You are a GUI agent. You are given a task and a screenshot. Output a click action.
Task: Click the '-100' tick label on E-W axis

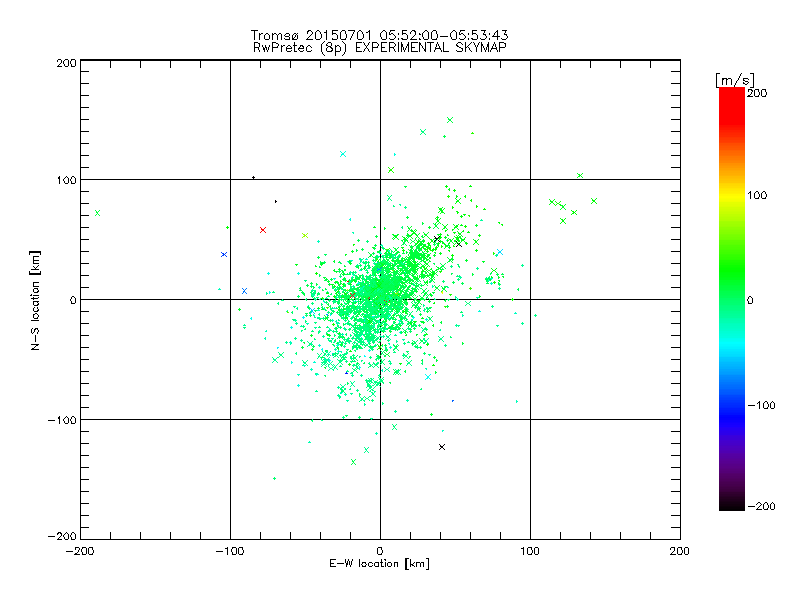click(230, 551)
